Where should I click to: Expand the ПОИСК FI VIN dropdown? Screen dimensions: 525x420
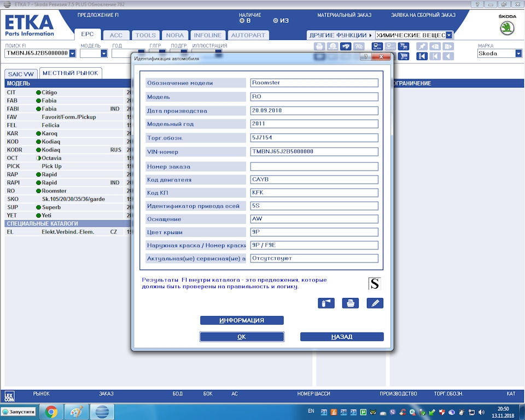72,54
